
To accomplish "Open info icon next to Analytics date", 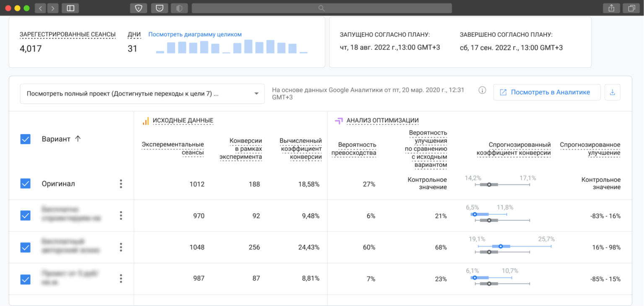I will (482, 90).
